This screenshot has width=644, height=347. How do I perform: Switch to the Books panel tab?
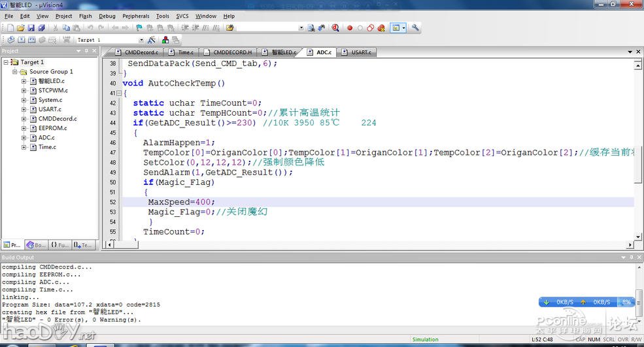tap(36, 245)
